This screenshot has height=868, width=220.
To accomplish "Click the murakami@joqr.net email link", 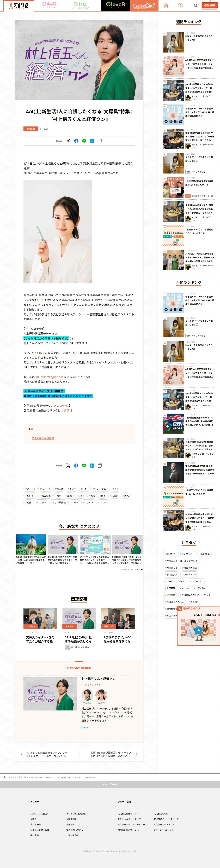I will (x=50, y=377).
